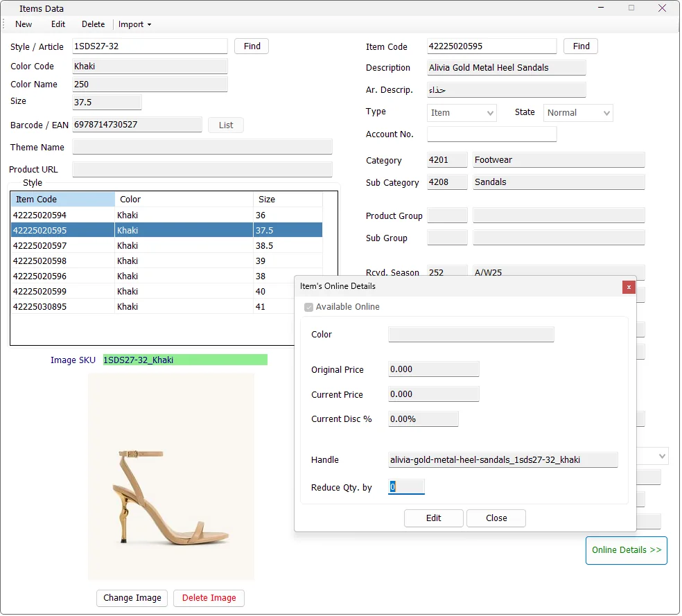The image size is (682, 616).
Task: Click the Color Name field 250
Action: (x=150, y=85)
